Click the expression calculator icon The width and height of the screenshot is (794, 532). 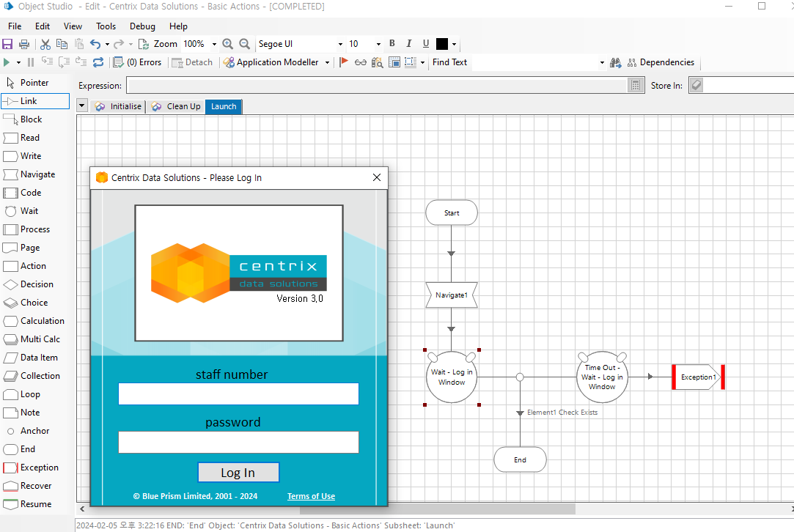(636, 86)
